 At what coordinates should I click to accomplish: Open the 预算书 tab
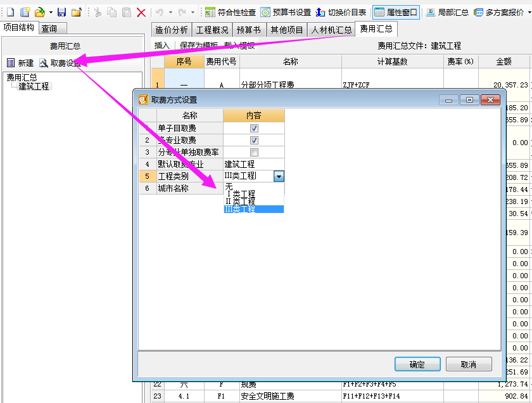249,30
